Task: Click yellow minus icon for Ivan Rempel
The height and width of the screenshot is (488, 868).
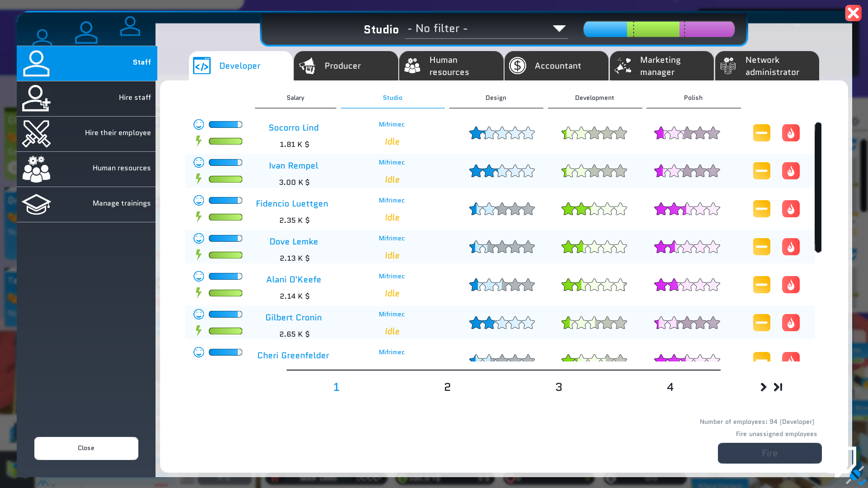Action: [x=761, y=171]
